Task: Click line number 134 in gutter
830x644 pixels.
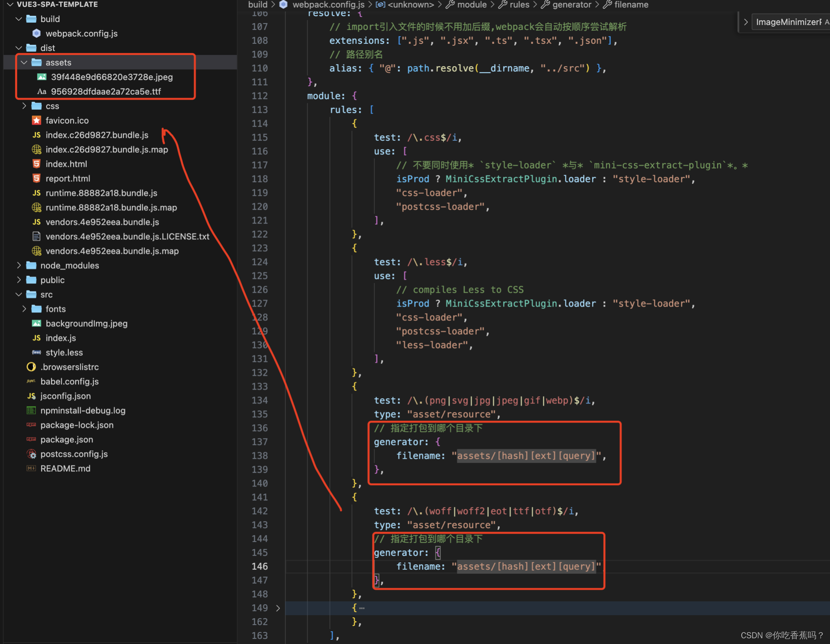Action: click(x=260, y=400)
